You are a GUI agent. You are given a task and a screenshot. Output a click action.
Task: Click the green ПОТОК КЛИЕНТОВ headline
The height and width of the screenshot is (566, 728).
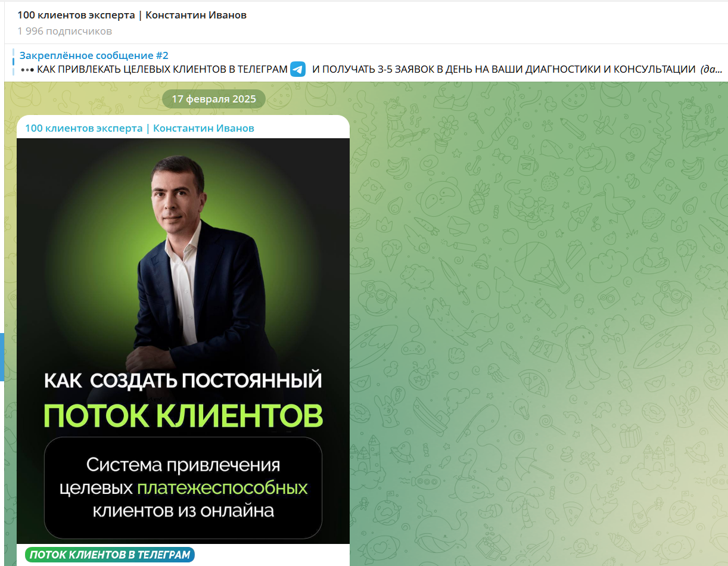coord(183,415)
